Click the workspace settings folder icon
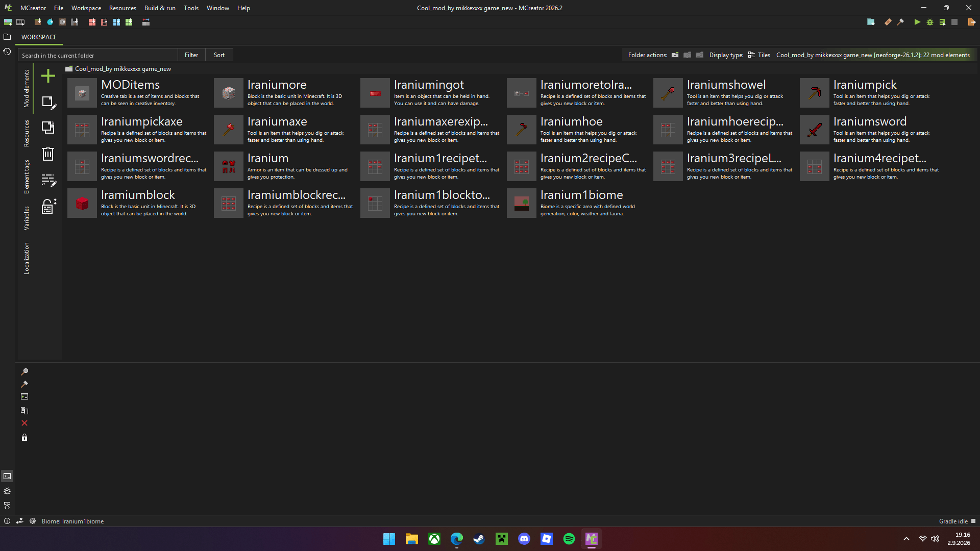This screenshot has height=551, width=980. coord(871,22)
